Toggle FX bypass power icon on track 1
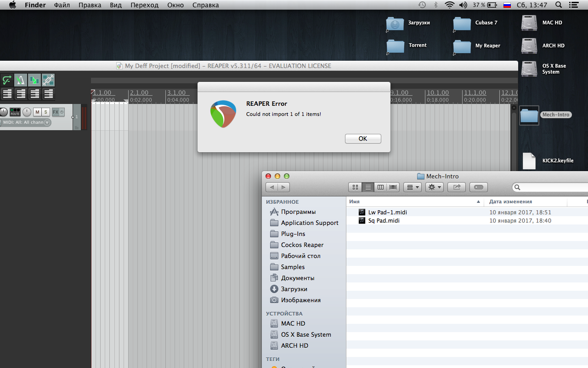This screenshot has width=588, height=368. (62, 112)
